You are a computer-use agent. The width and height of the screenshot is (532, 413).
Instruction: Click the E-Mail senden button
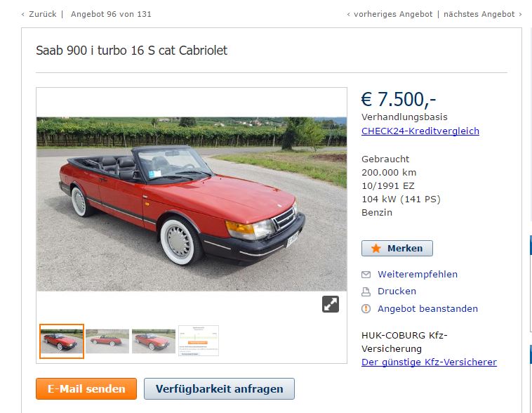[x=86, y=389]
